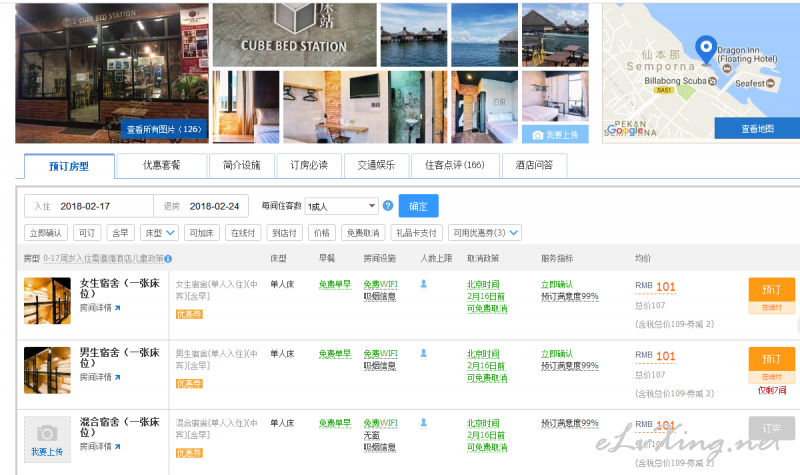
Task: Click the occupancy person icon in 男生宿舍 row
Action: click(423, 354)
